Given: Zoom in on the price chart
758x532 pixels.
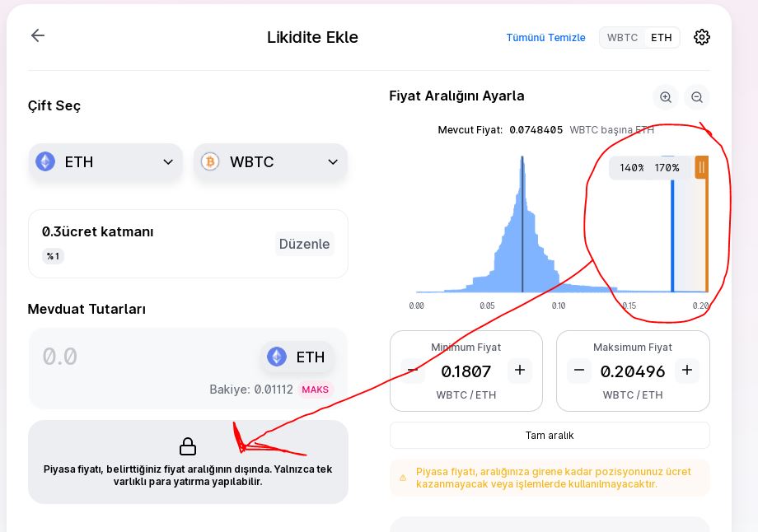Looking at the screenshot, I should pyautogui.click(x=666, y=97).
